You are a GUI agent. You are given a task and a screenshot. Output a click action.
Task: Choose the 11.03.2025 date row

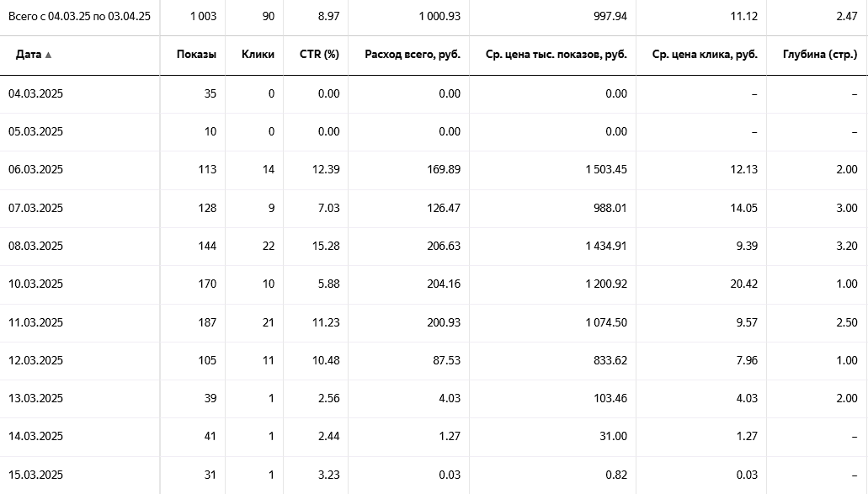pos(35,322)
